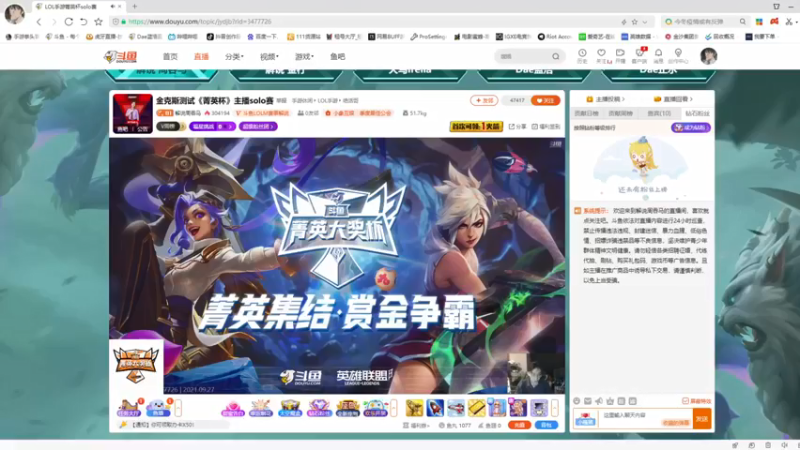Switch to the 贡献日榜 tab
This screenshot has width=800, height=450.
586,113
